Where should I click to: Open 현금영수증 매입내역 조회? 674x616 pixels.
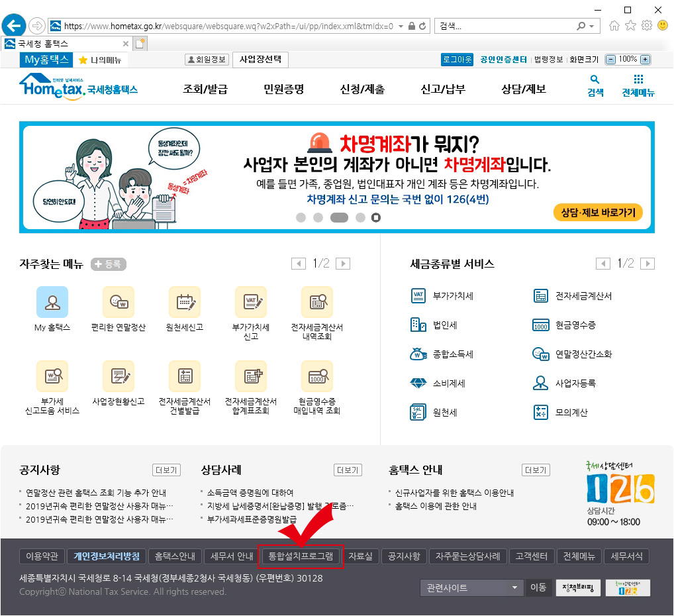coord(317,376)
